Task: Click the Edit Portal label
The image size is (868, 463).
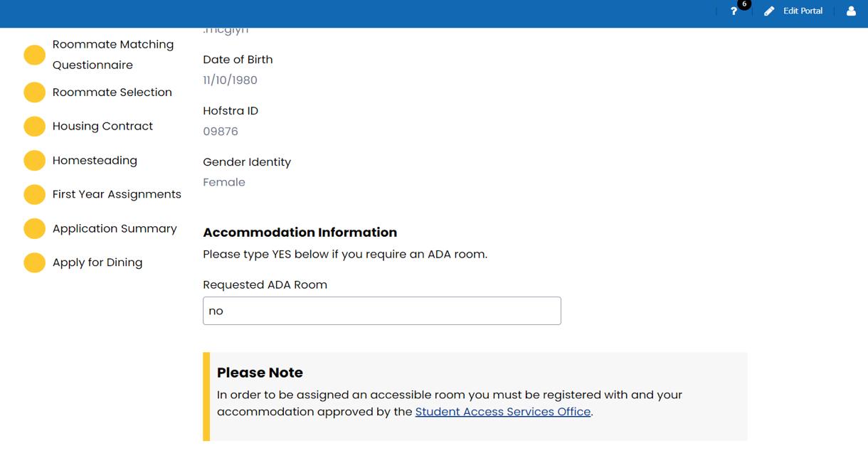Action: click(x=803, y=11)
